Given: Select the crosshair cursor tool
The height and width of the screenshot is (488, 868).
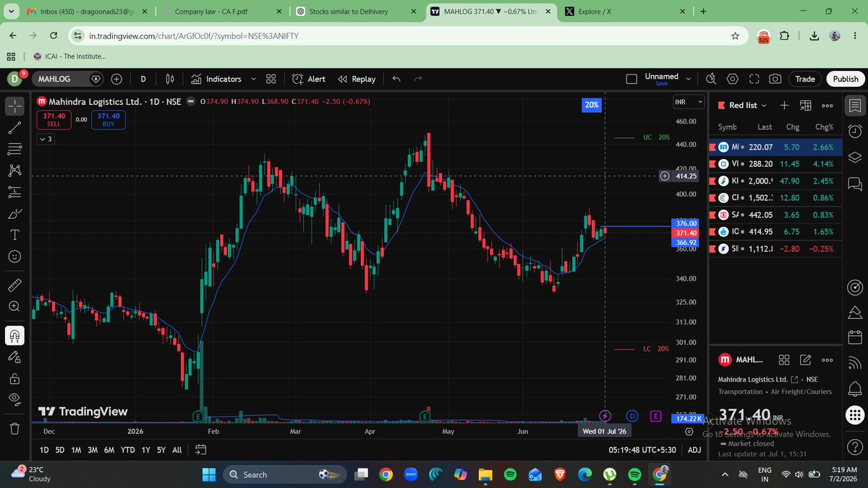Looking at the screenshot, I should click(x=14, y=106).
